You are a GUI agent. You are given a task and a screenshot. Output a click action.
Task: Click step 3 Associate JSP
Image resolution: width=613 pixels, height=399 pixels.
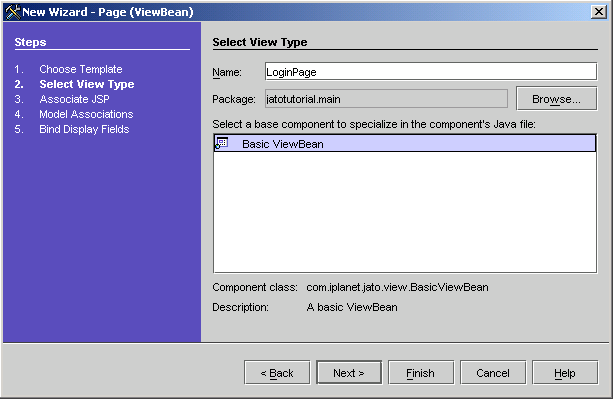[74, 99]
